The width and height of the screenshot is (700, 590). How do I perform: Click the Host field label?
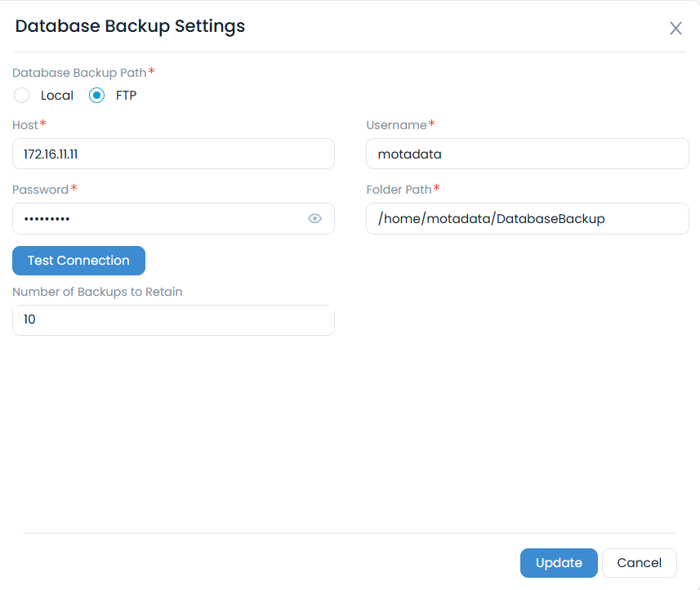(25, 125)
